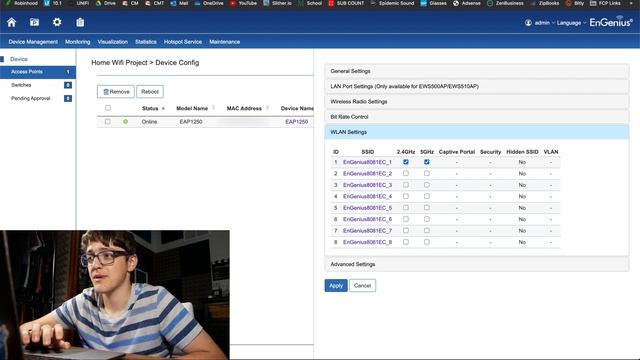Open SSID EnGenius8081EC_6 settings

point(367,219)
